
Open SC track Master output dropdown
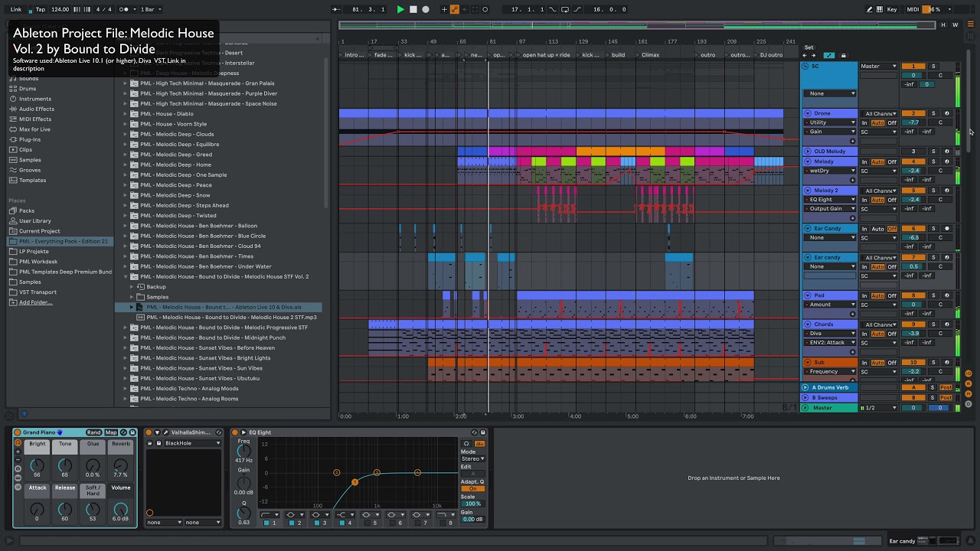point(878,67)
